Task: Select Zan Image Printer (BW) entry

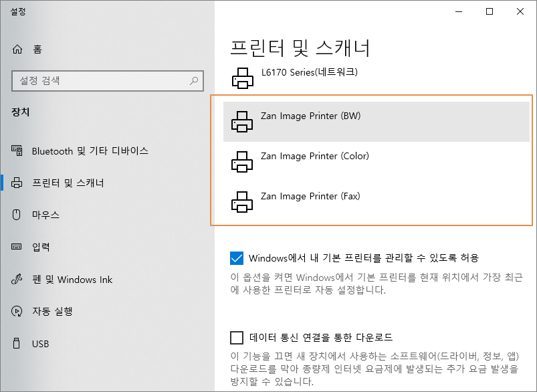Action: pyautogui.click(x=377, y=122)
